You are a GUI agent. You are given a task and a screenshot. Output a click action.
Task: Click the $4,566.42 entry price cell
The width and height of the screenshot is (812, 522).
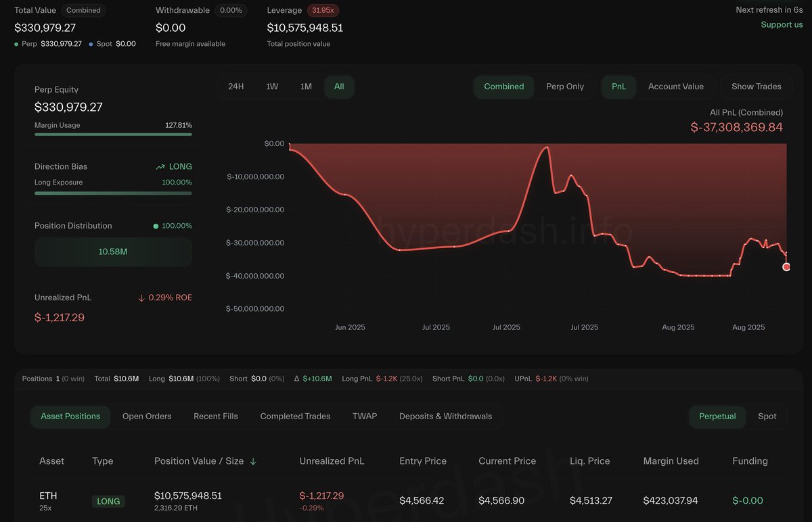pyautogui.click(x=422, y=501)
